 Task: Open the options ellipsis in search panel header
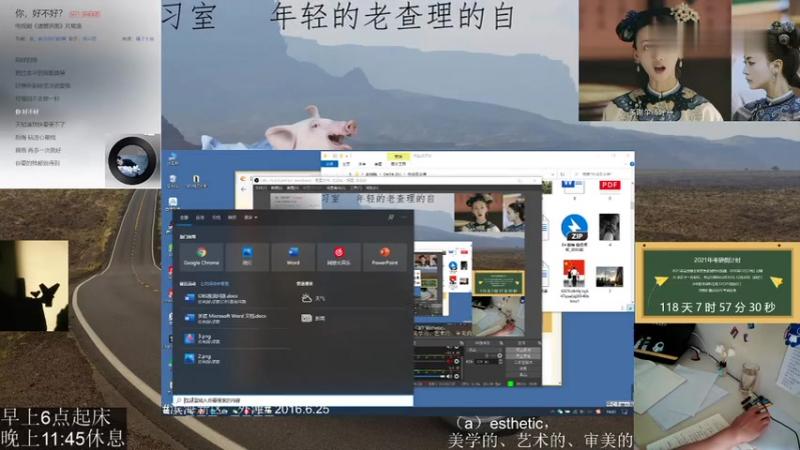pos(404,218)
